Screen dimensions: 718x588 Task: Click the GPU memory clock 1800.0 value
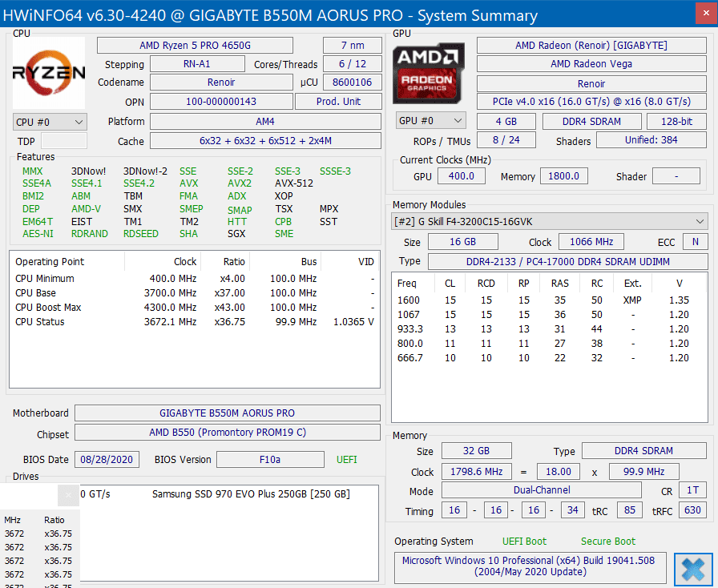click(x=563, y=176)
